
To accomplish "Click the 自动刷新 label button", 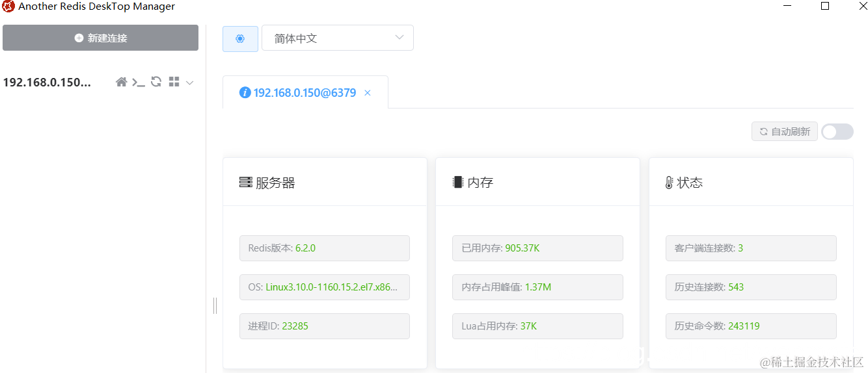I will click(x=784, y=132).
